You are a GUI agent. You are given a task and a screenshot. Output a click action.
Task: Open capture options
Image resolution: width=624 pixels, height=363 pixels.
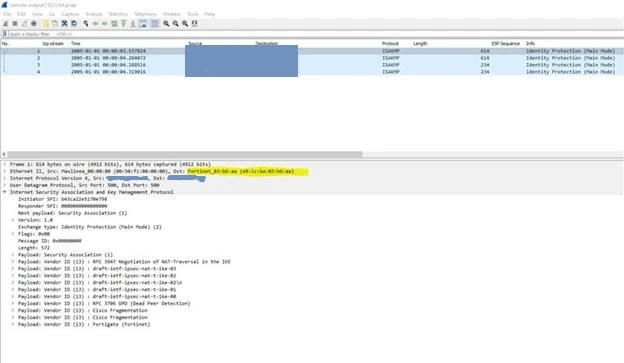tap(34, 24)
